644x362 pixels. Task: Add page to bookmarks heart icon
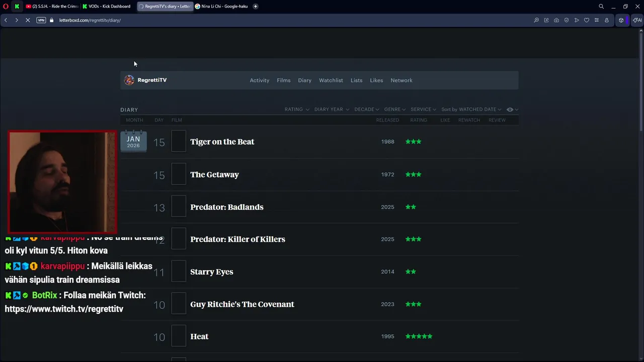(587, 20)
